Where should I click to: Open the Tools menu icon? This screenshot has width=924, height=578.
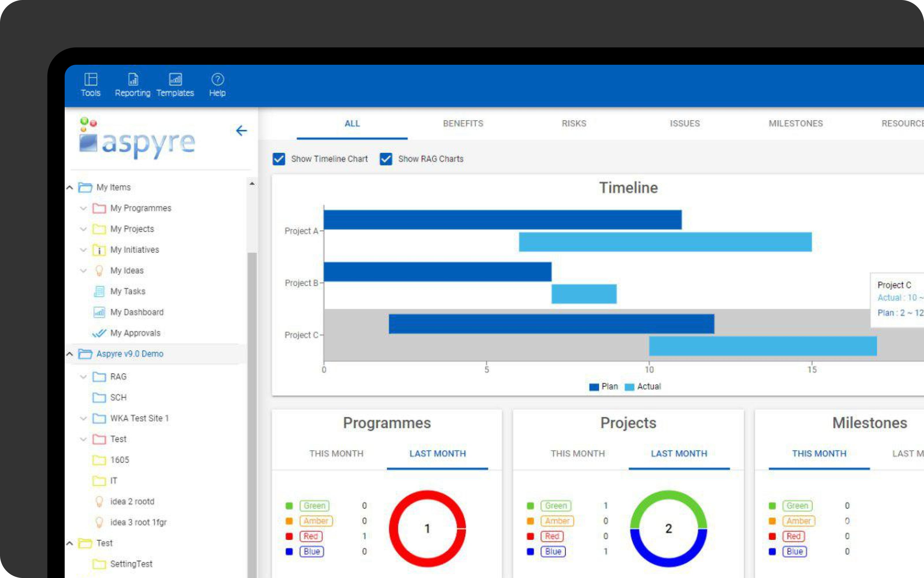[90, 79]
